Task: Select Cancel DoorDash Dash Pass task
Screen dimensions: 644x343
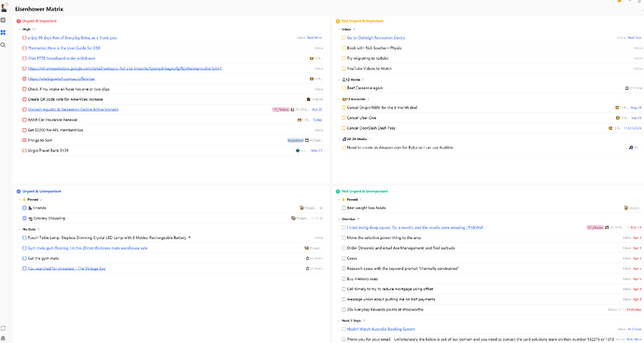Action: [371, 128]
